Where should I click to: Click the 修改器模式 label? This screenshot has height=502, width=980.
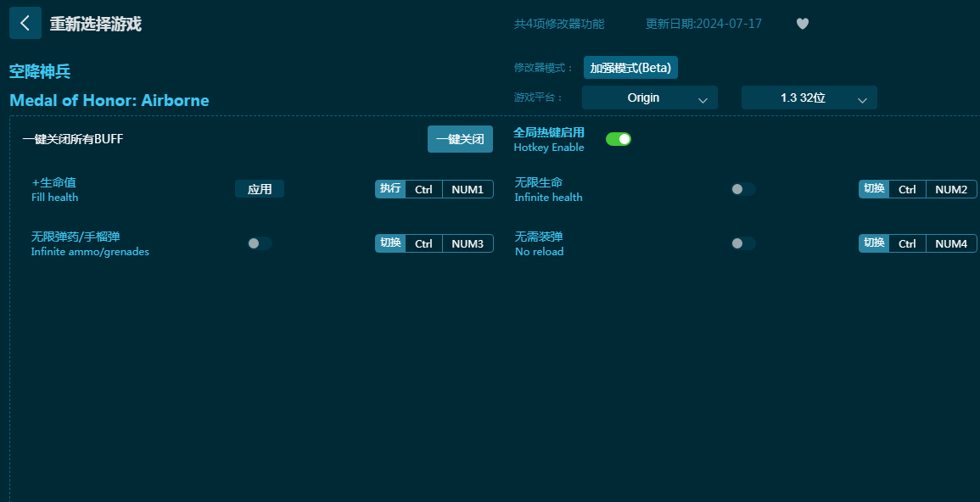544,68
